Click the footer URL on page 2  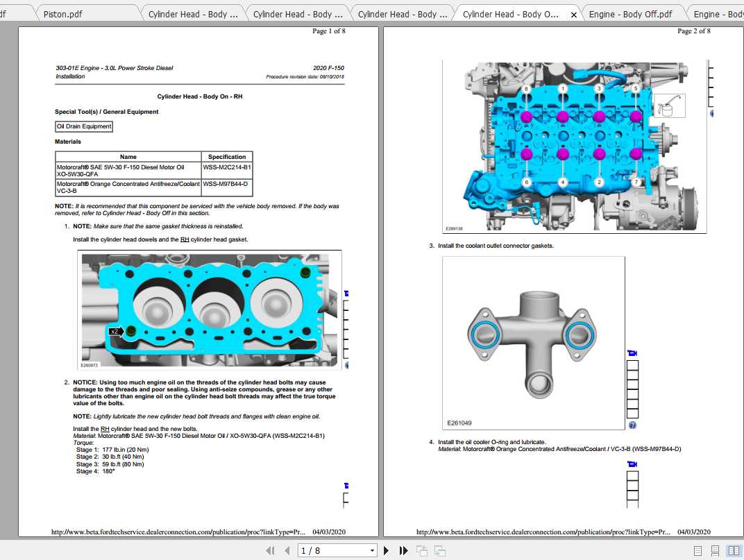pyautogui.click(x=543, y=532)
